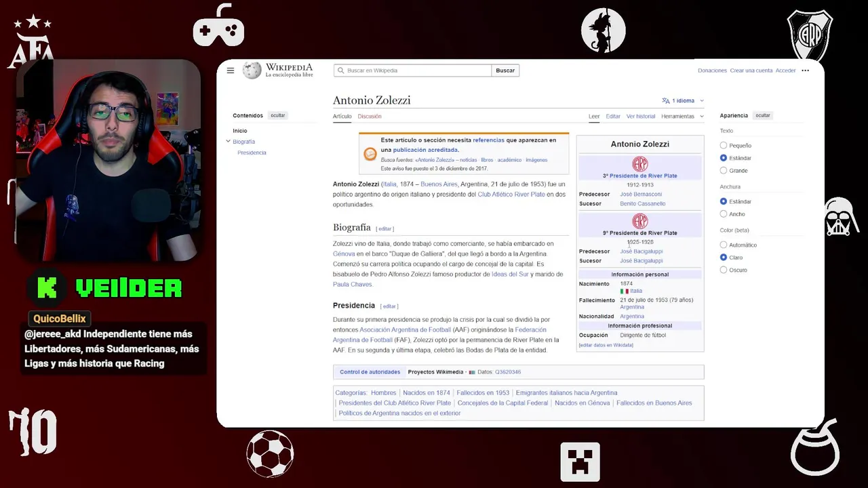The height and width of the screenshot is (488, 868).
Task: Open the Nacidos en 1874 category
Action: [x=427, y=393]
